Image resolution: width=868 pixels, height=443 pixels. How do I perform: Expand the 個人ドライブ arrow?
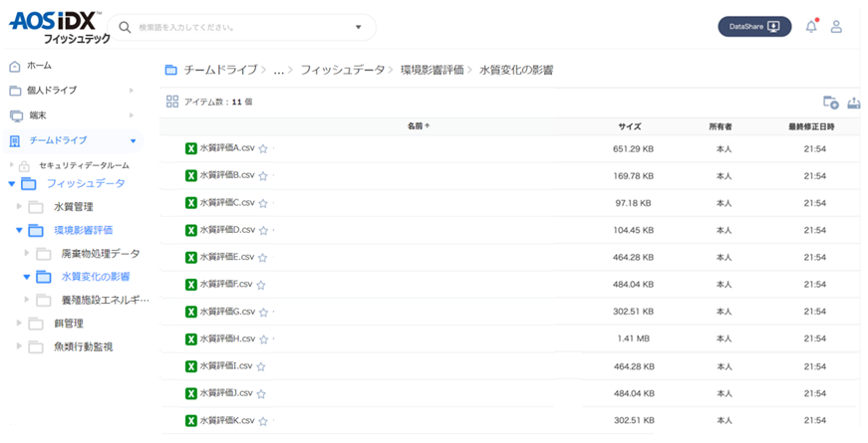132,91
